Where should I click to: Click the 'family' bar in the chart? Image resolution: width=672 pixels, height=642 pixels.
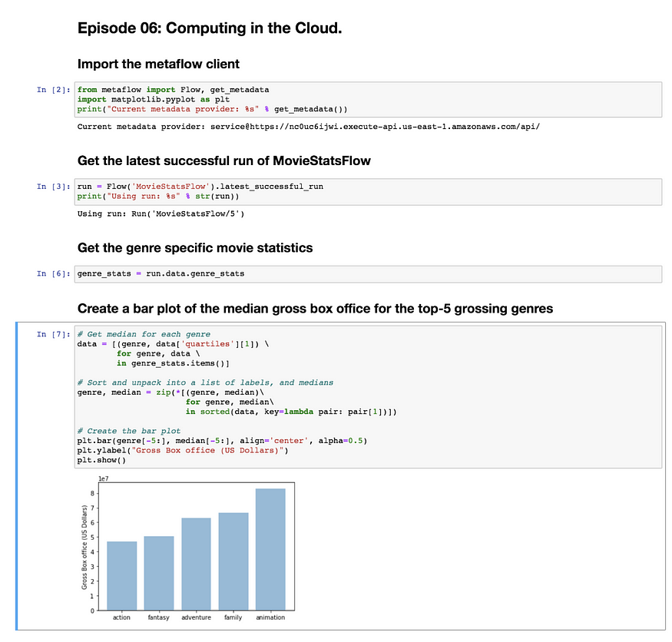click(x=233, y=562)
